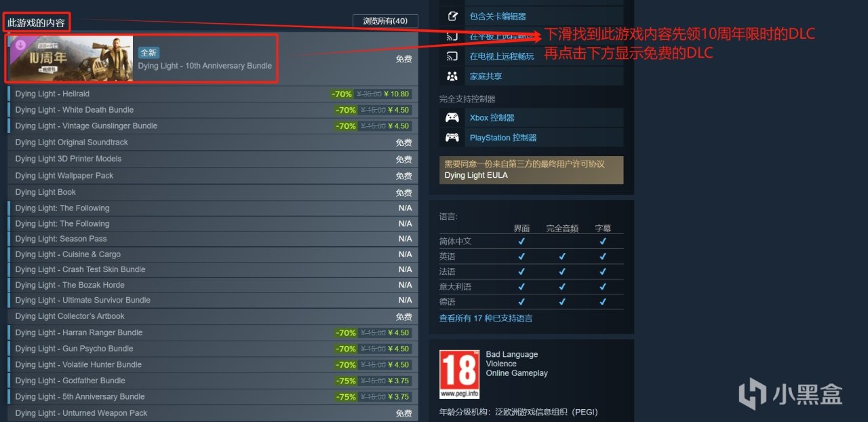Click the Dying Light EULA link

[476, 175]
